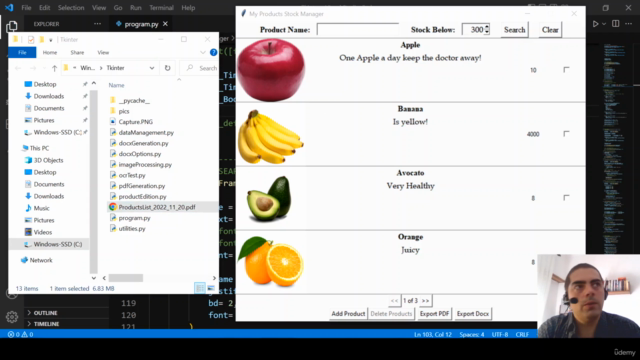Click Search button in Stock Manager
Screen dimensions: 640x360
514,30
